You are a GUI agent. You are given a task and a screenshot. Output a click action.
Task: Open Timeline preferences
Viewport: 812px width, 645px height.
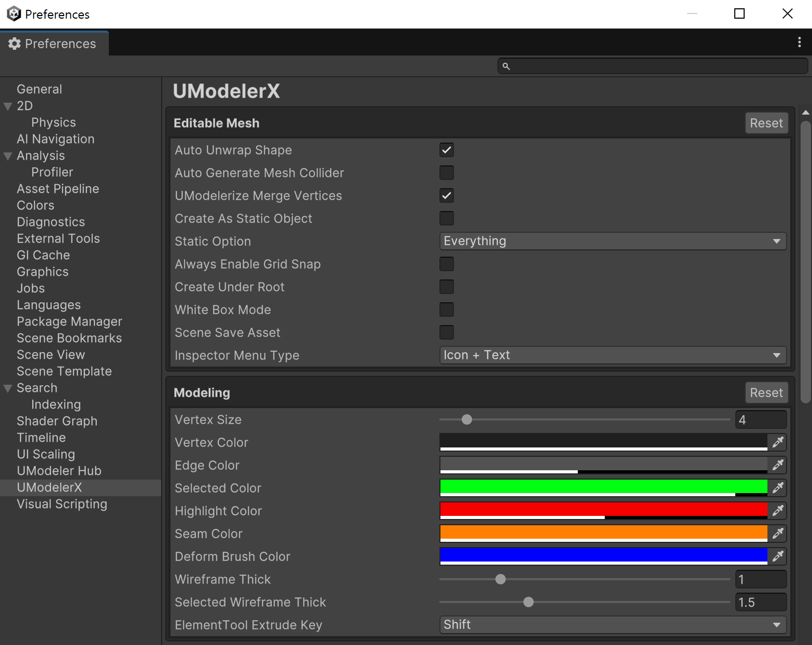click(41, 438)
